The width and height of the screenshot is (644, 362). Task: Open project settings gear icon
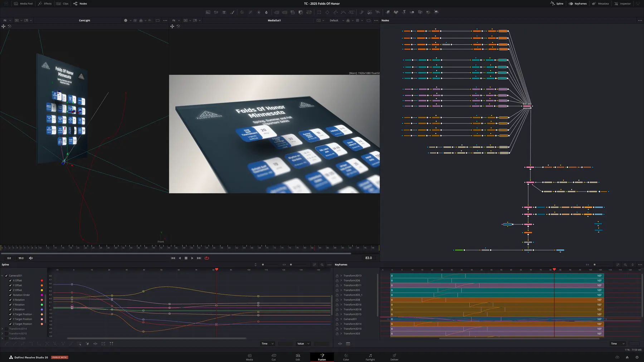click(637, 357)
